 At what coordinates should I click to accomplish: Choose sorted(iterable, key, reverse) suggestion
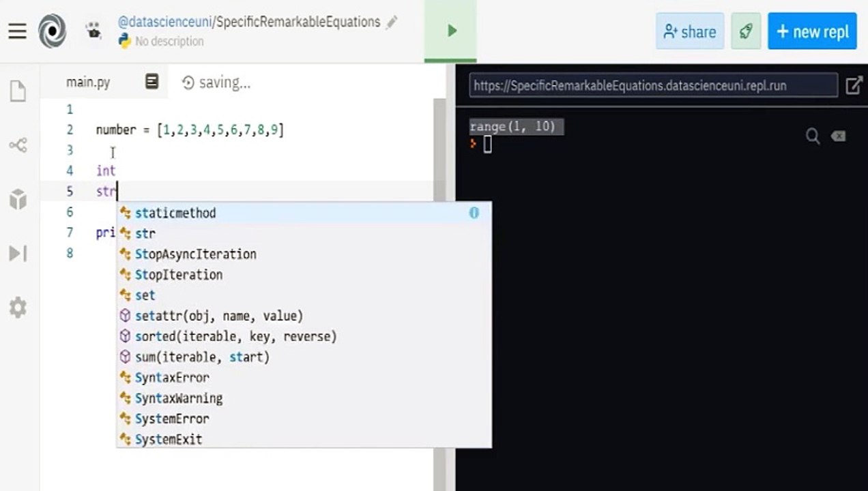point(304,336)
